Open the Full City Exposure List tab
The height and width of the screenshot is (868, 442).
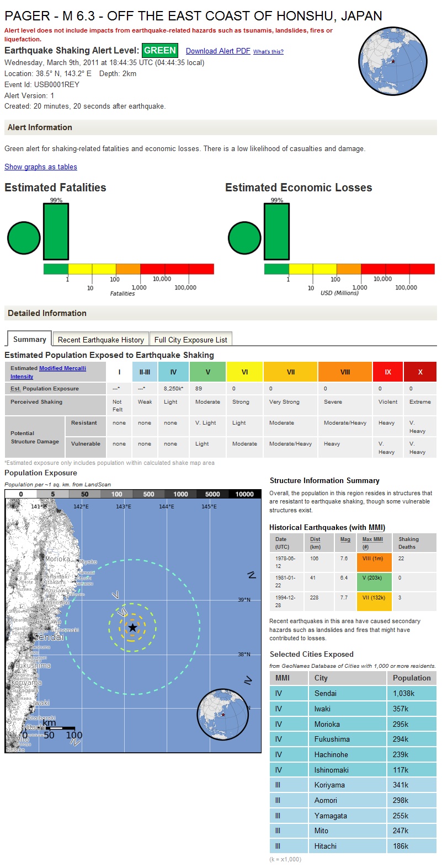(191, 340)
